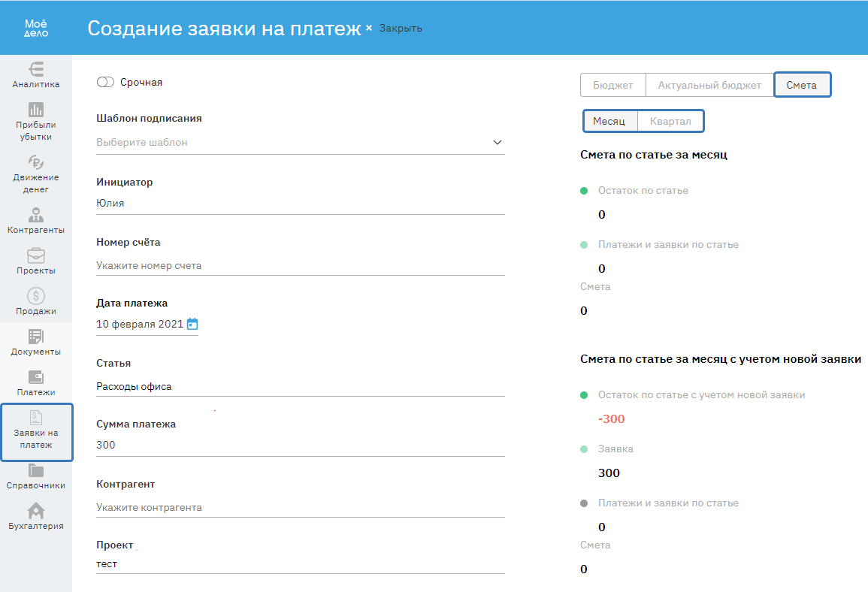The width and height of the screenshot is (868, 592).
Task: Open Прибыли убытки chart icon
Action: 35,110
